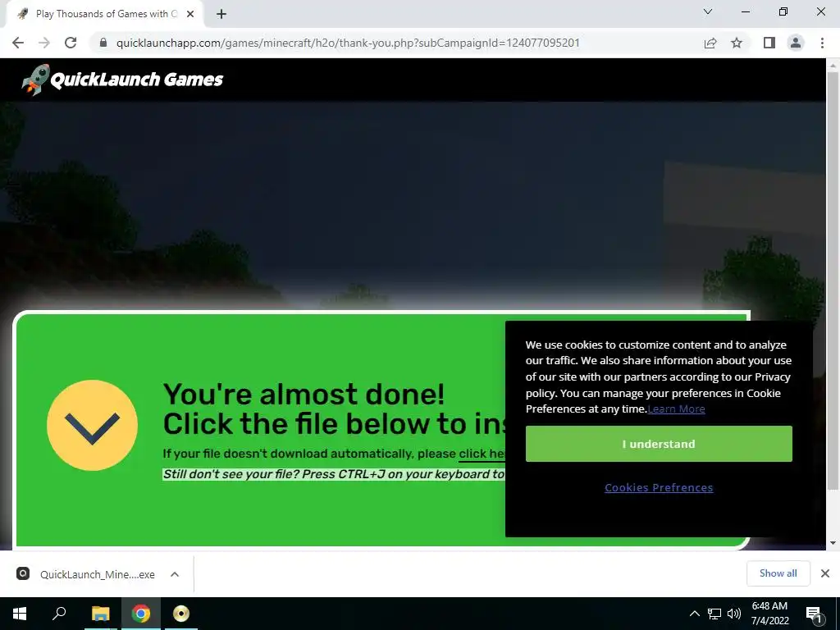Image resolution: width=840 pixels, height=630 pixels.
Task: Minimize the Chrome window
Action: point(745,11)
